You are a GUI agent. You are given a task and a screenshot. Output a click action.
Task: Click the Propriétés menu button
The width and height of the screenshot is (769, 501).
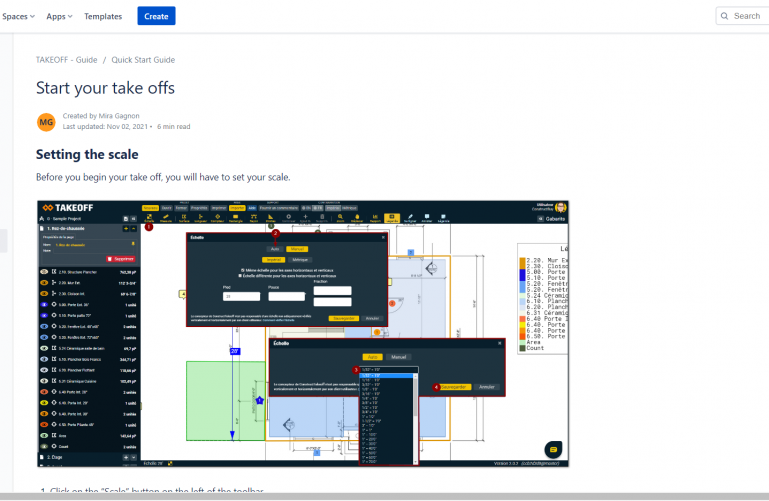pyautogui.click(x=199, y=208)
